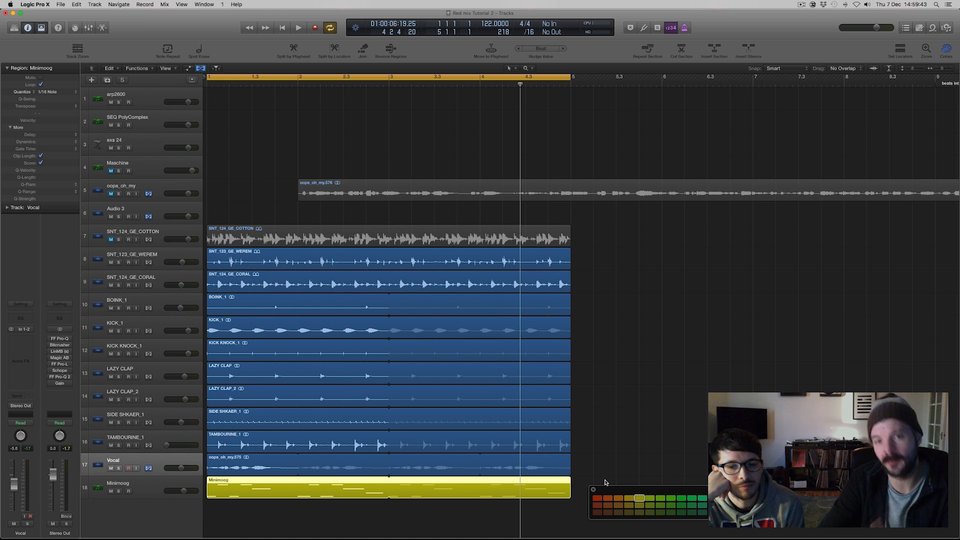Collapse the More section triangle
This screenshot has width=960, height=540.
pyautogui.click(x=10, y=127)
